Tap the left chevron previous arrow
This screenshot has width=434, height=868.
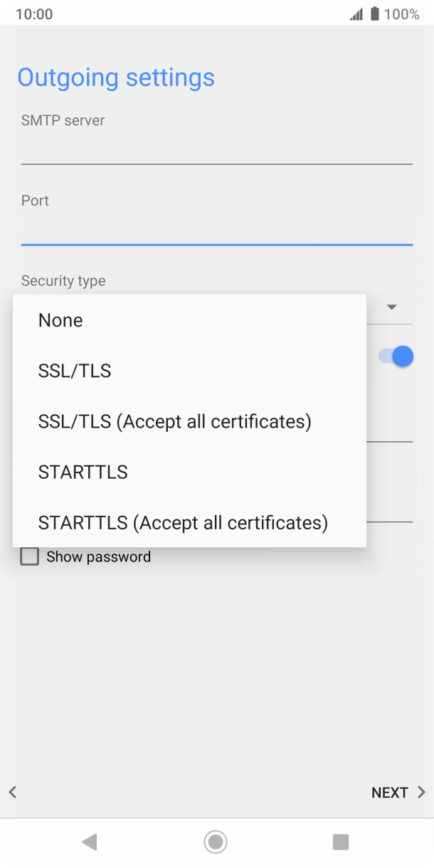coord(13,792)
